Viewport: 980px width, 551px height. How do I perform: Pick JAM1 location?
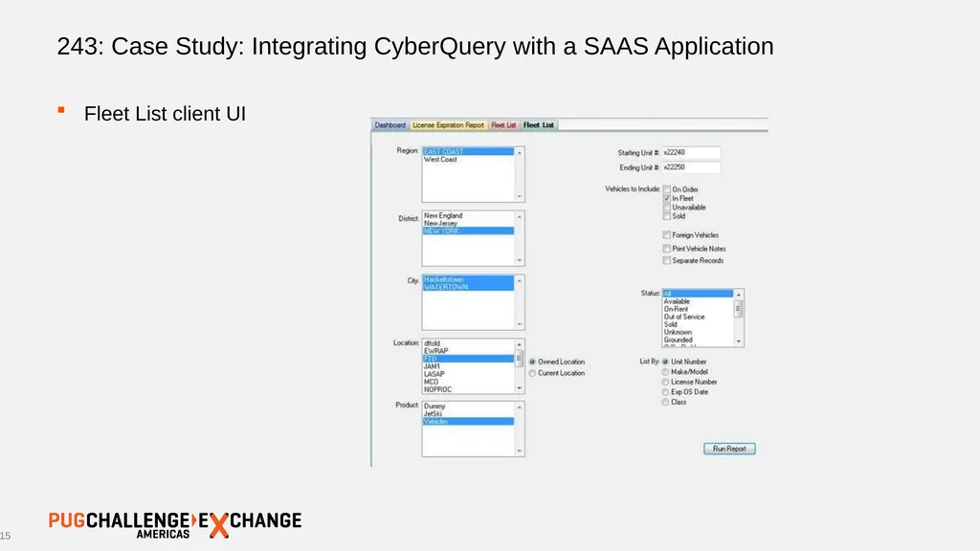[x=468, y=366]
